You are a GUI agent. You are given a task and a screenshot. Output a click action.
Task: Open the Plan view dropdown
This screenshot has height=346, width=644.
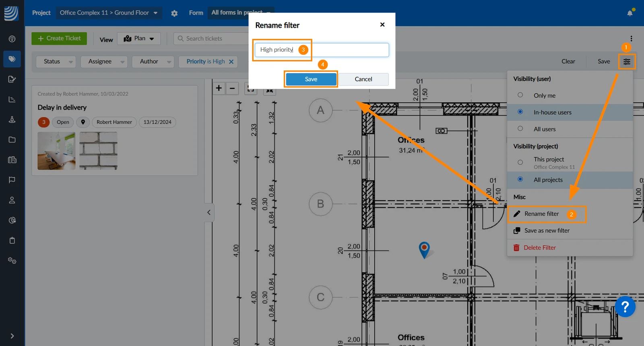139,39
